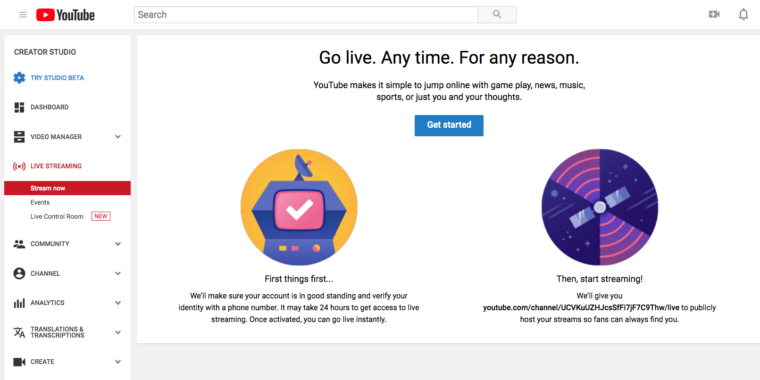This screenshot has height=380, width=760.
Task: Select the Stream now menu item
Action: (x=67, y=188)
